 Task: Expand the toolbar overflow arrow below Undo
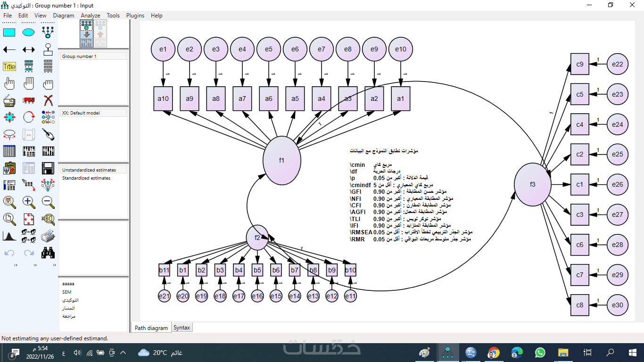pyautogui.click(x=16, y=265)
